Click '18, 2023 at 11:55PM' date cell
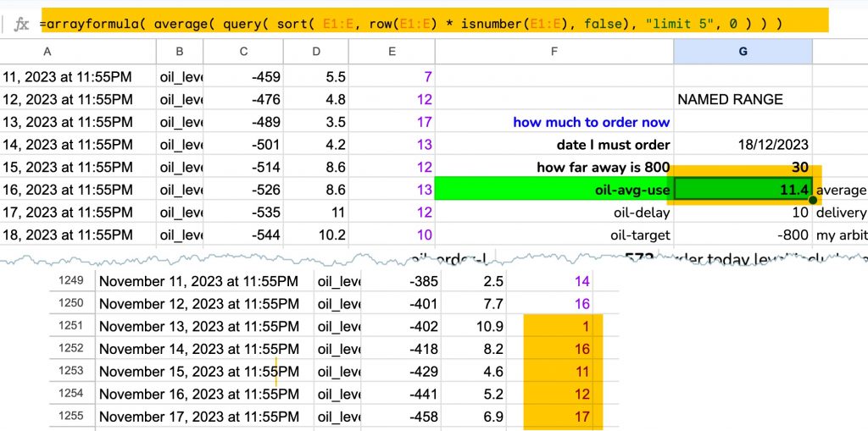 coord(78,235)
